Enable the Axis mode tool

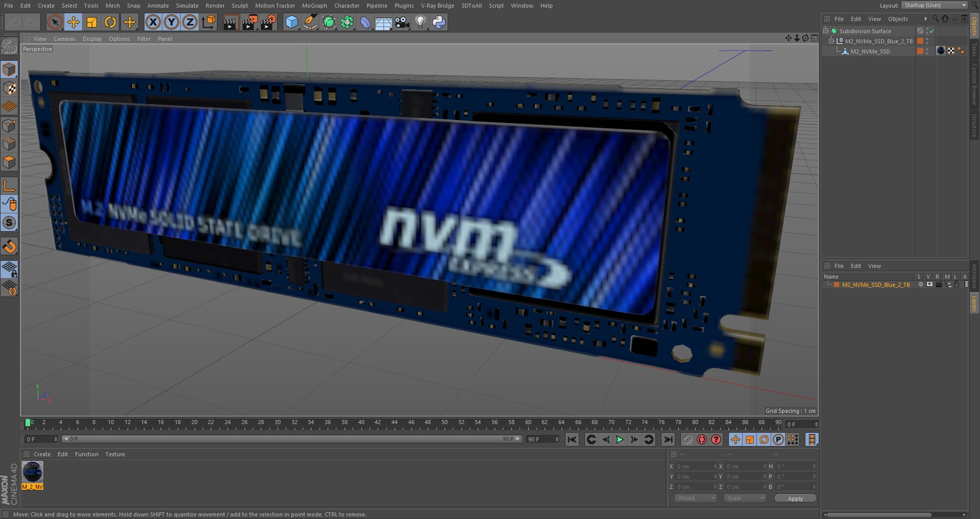[9, 185]
